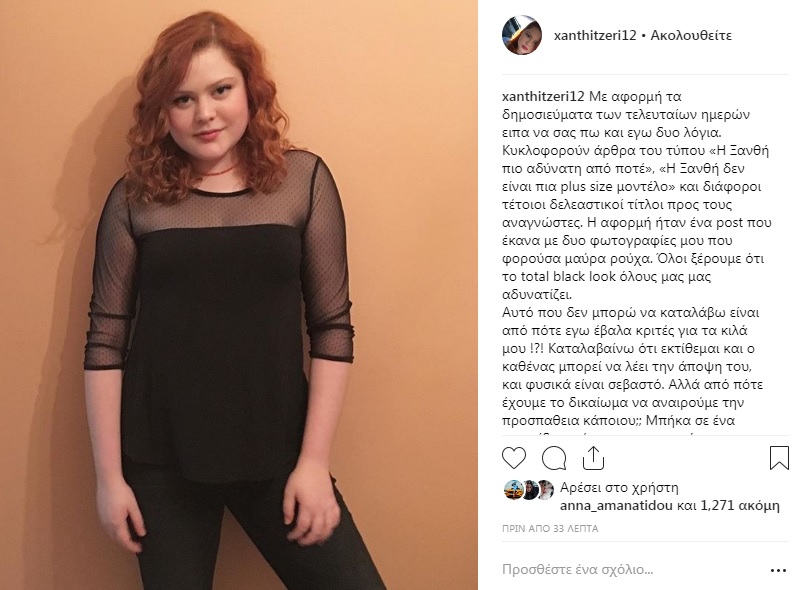Click the first liker avatar thumbnail

coord(512,490)
